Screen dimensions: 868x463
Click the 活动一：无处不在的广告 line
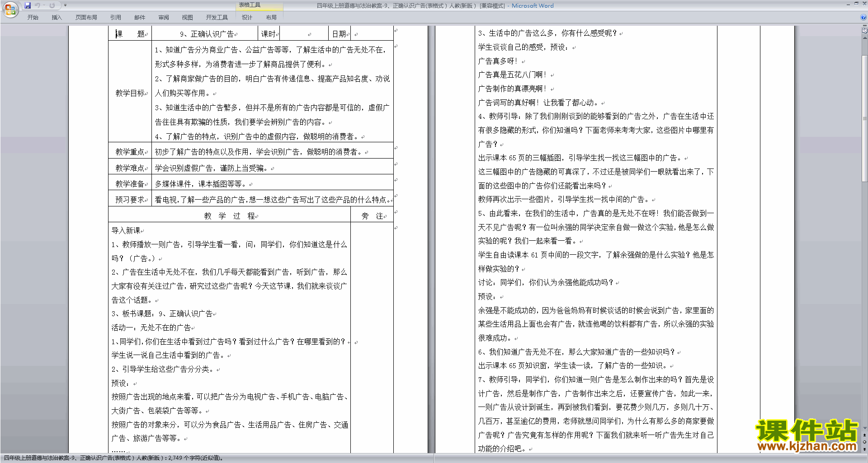(x=151, y=327)
